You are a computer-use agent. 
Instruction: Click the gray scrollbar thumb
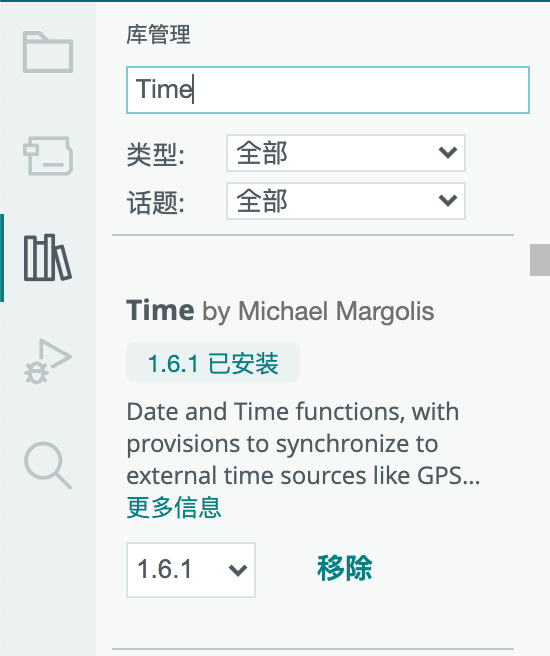tap(540, 260)
